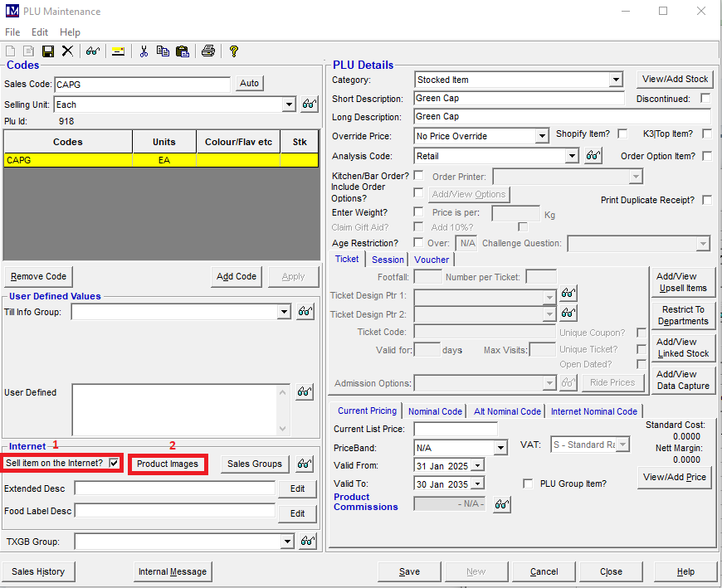Click the Copy toolbar icon
The height and width of the screenshot is (588, 722).
click(163, 51)
